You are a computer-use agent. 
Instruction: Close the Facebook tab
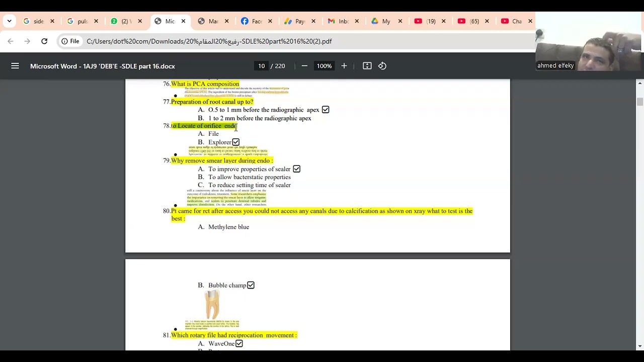[270, 21]
